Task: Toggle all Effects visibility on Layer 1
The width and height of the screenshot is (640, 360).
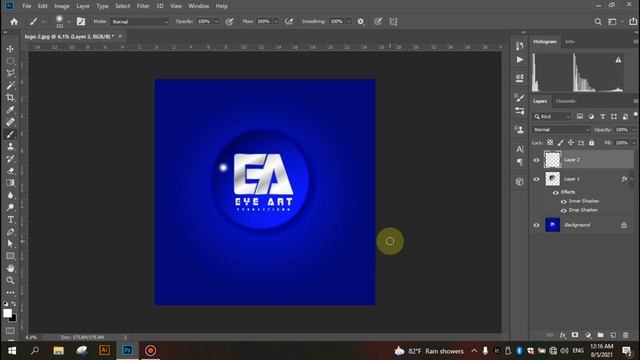Action: (556, 193)
